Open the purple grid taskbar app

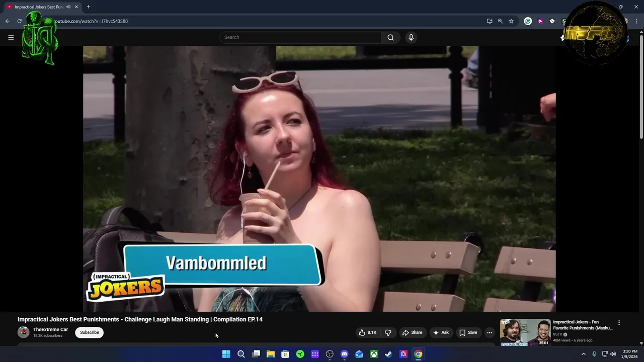[x=315, y=354]
